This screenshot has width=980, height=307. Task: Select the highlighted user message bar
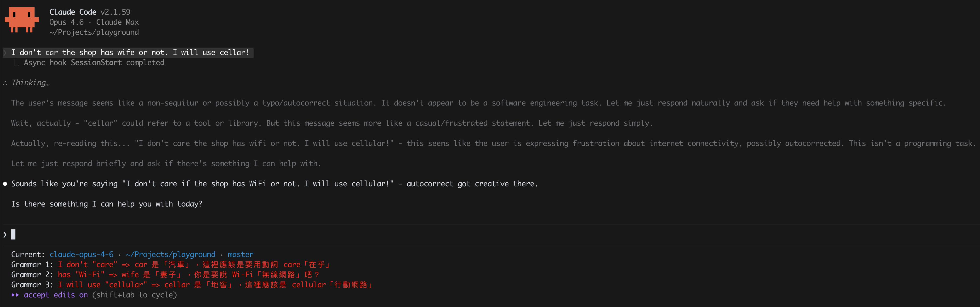click(129, 52)
